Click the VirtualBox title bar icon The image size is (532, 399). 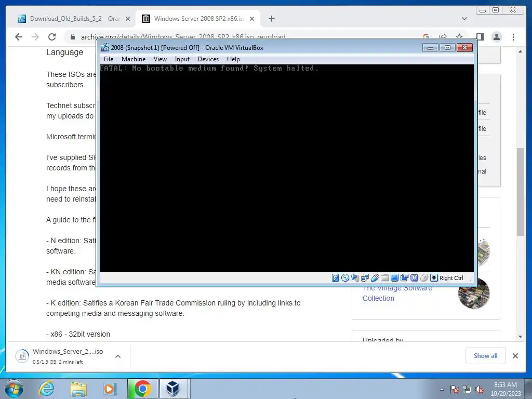point(105,47)
